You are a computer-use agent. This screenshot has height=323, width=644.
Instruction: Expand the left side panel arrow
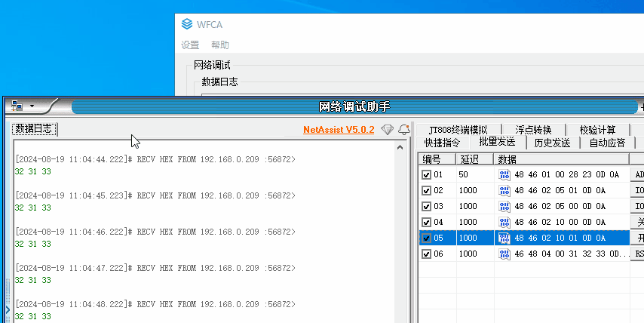7,309
